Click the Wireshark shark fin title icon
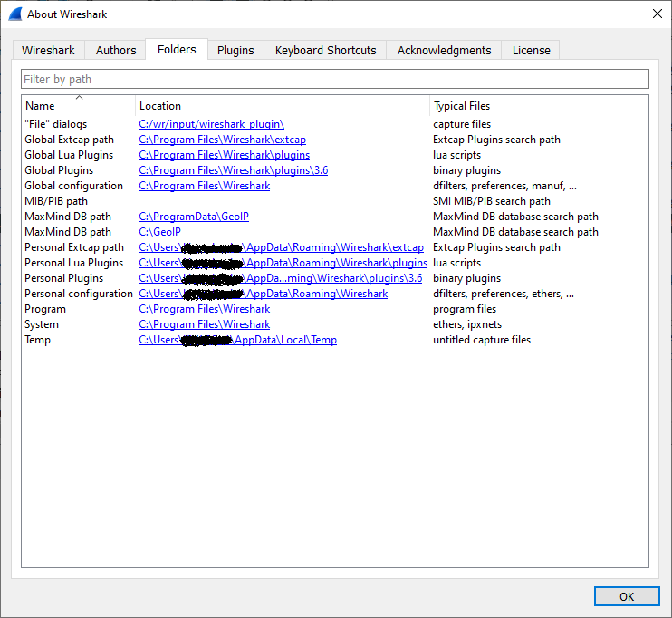Image resolution: width=672 pixels, height=618 pixels. 15,14
